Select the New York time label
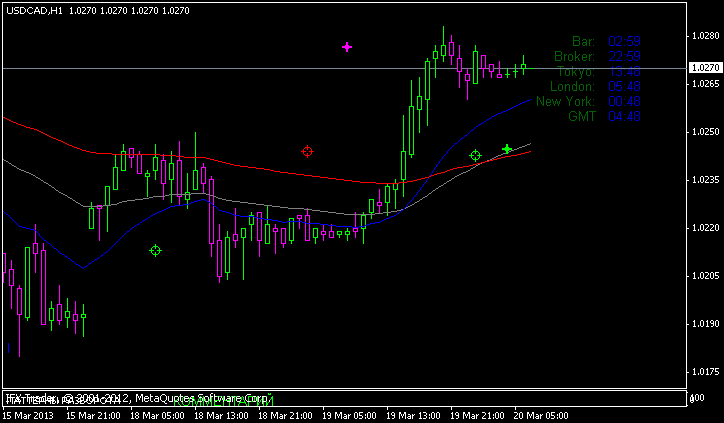This screenshot has width=724, height=423. [566, 101]
